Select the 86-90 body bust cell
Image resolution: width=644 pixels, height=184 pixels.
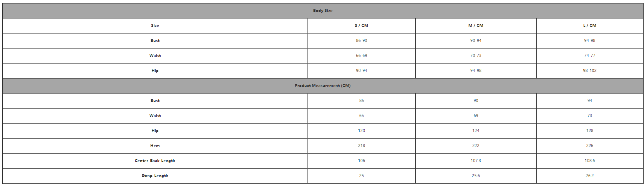361,40
